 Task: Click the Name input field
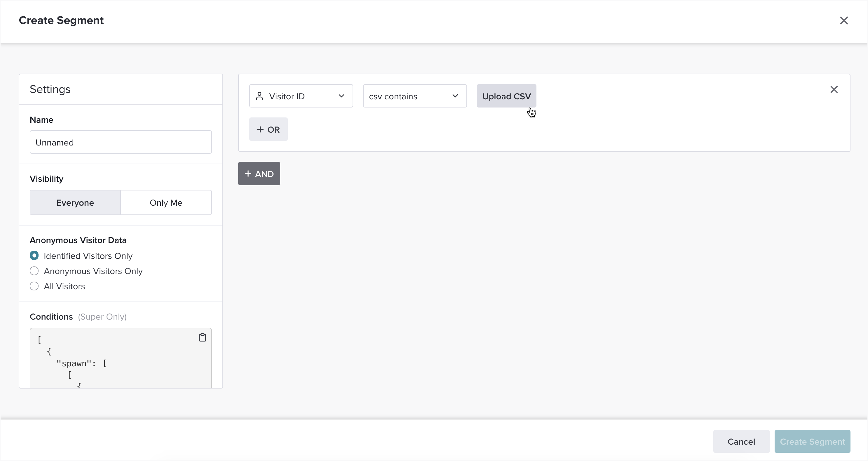pyautogui.click(x=121, y=143)
